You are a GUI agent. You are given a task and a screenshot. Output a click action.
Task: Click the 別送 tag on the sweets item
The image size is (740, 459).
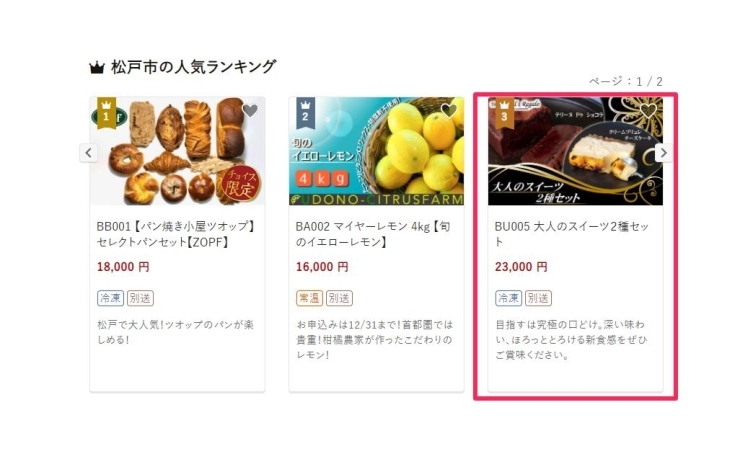tap(538, 298)
